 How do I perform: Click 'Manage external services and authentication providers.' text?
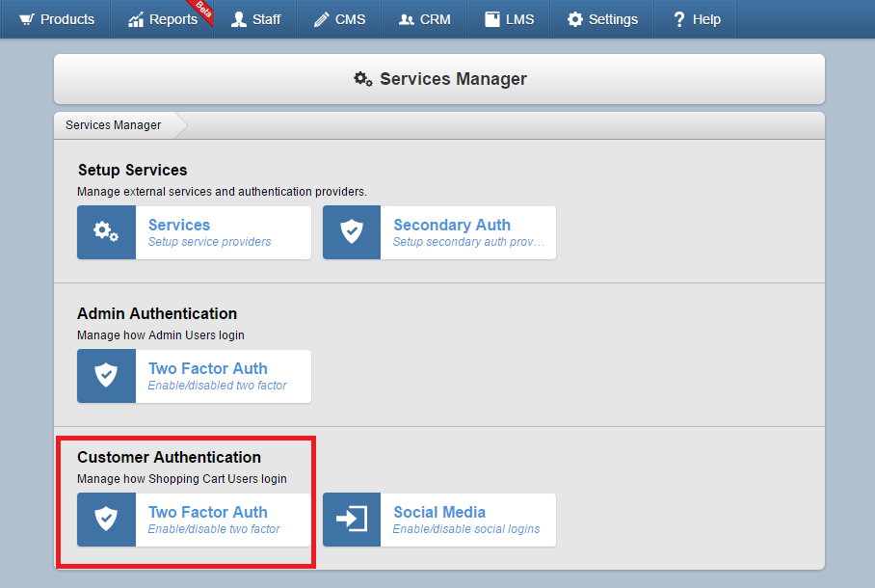click(x=222, y=192)
